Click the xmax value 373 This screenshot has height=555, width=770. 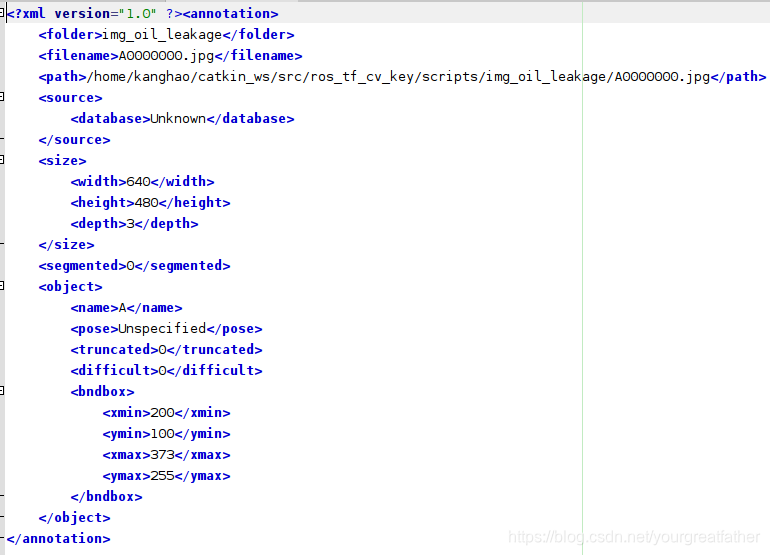coord(163,455)
